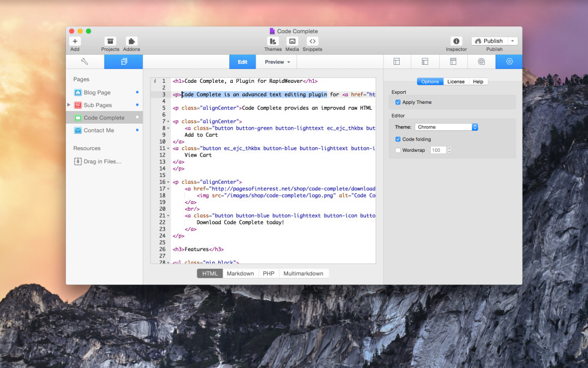Select the wrench setup tab icon
Viewport: 588px width, 368px height.
point(85,61)
